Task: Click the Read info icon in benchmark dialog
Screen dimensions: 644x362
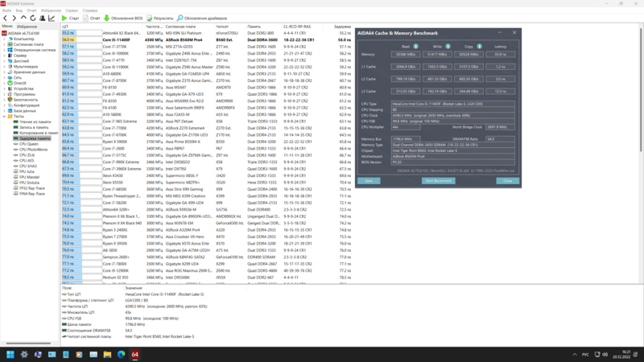Action: pyautogui.click(x=415, y=47)
